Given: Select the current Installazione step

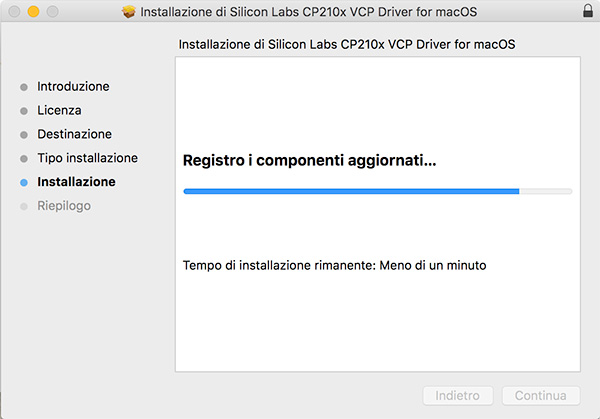Looking at the screenshot, I should [76, 182].
